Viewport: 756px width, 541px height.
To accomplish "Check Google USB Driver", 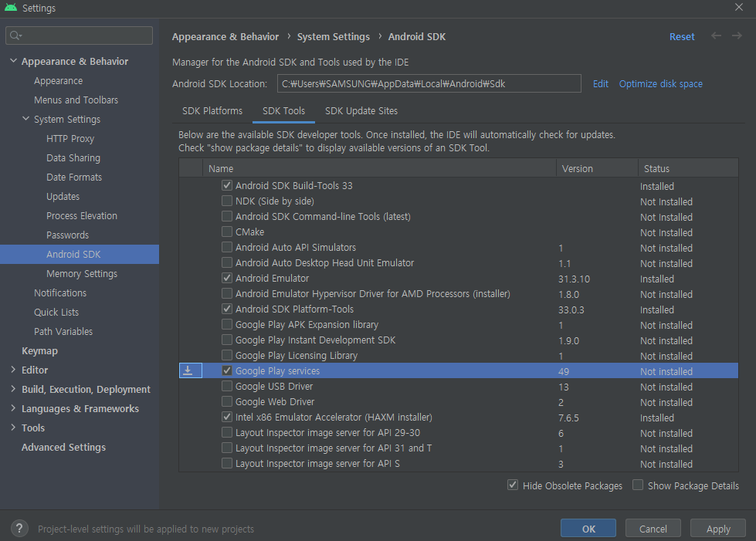I will [x=226, y=386].
